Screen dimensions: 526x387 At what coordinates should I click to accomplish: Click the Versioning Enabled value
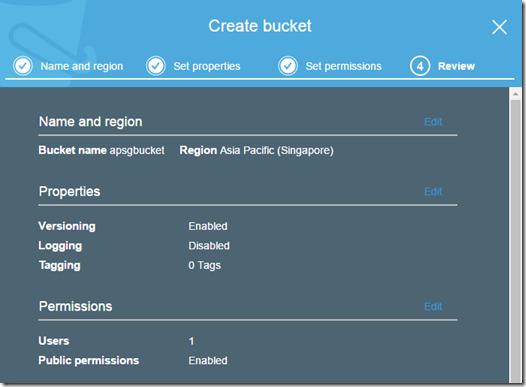click(208, 226)
